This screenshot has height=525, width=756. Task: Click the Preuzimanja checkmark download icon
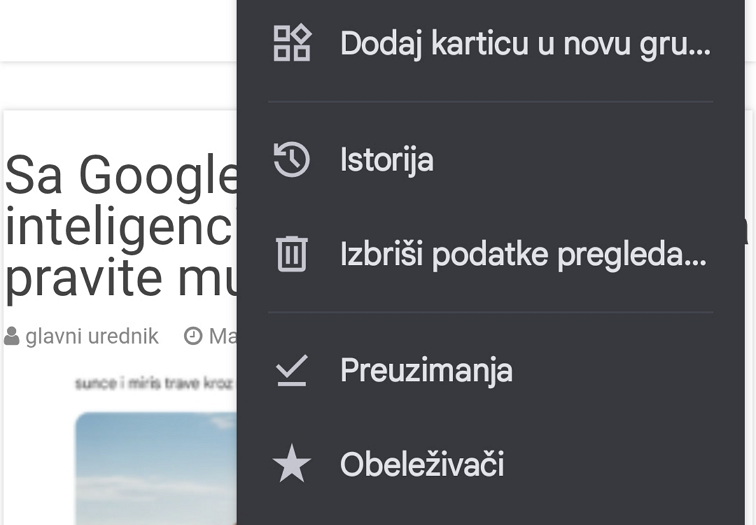tap(292, 371)
